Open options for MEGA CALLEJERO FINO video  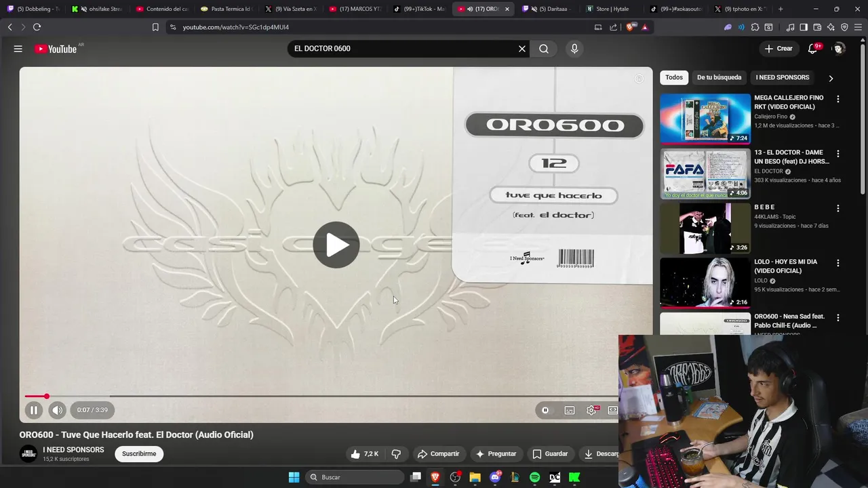[837, 99]
